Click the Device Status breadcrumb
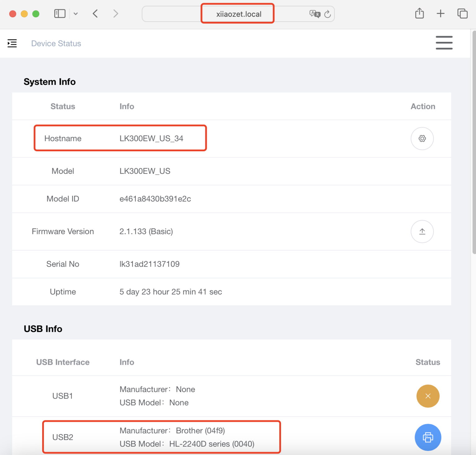 tap(56, 43)
